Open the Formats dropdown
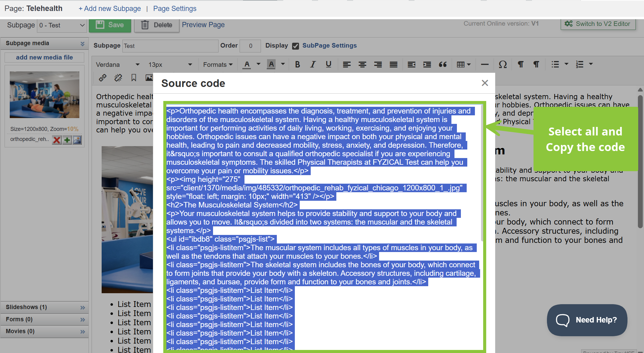Viewport: 644px width, 353px height. (x=218, y=64)
